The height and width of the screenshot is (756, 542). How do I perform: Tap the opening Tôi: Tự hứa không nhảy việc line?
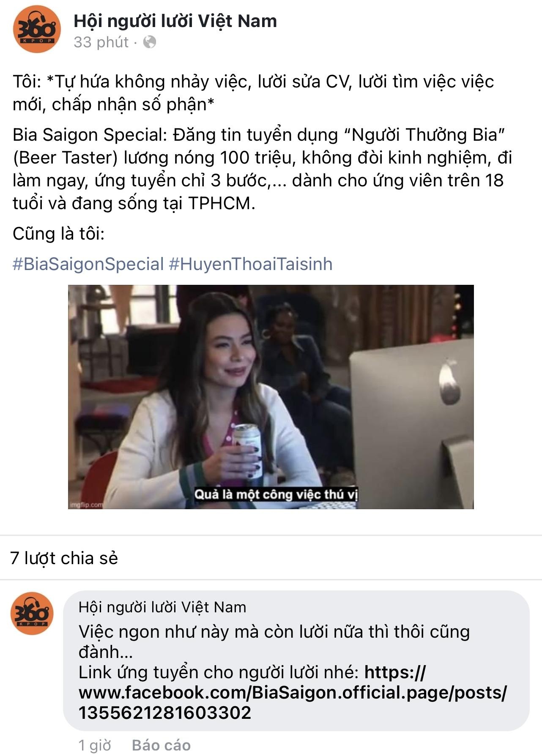pos(253,93)
